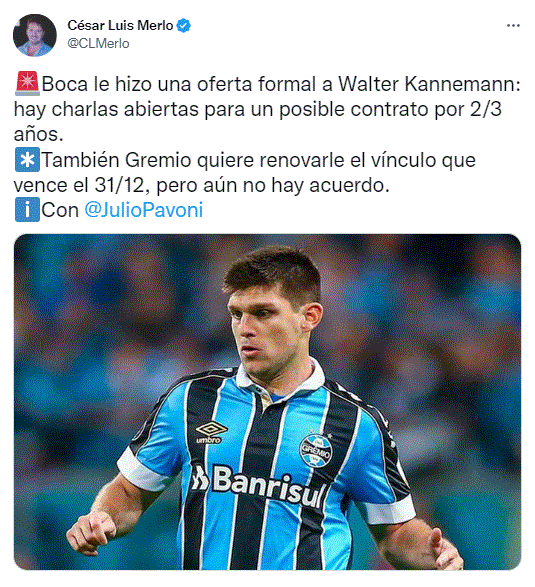Click the word 'años.' in the tweet

tap(39, 134)
